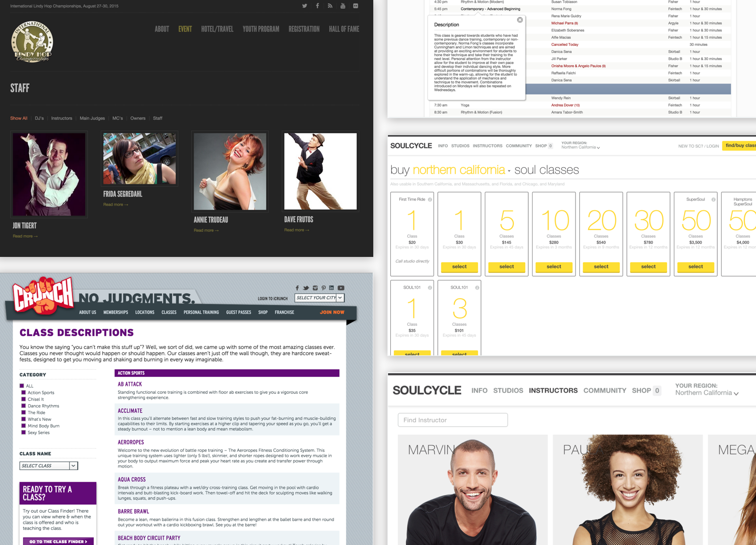
Task: Open Annie Trudeau staff photo
Action: pos(230,171)
